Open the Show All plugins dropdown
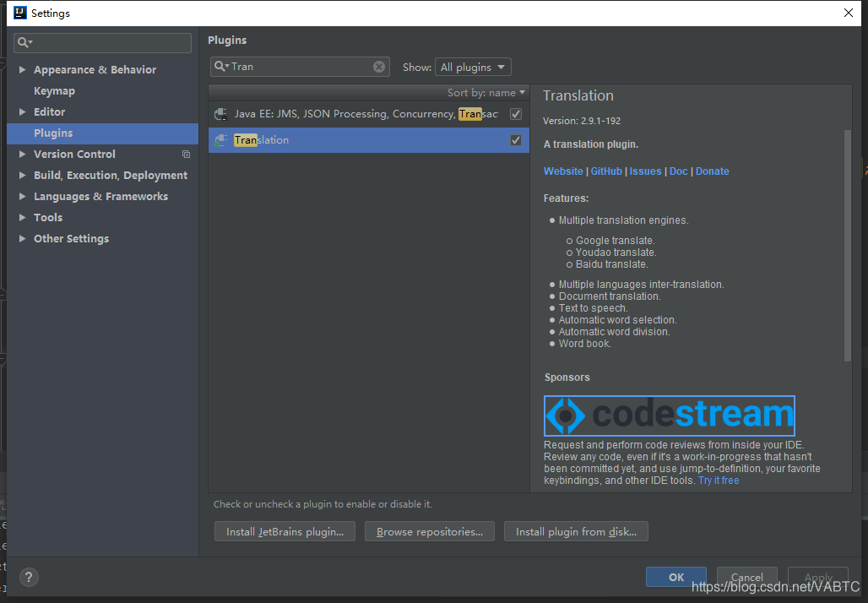The width and height of the screenshot is (868, 603). click(473, 67)
